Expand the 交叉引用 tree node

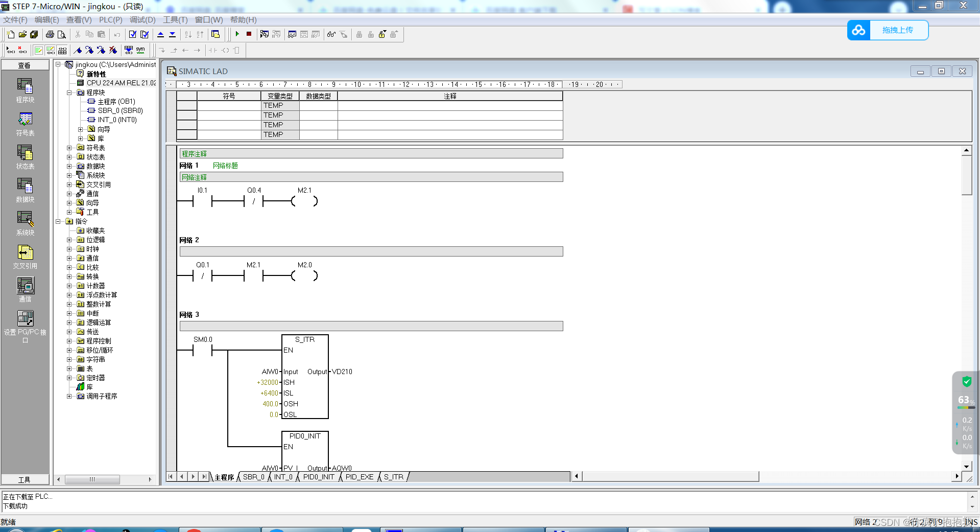point(69,184)
